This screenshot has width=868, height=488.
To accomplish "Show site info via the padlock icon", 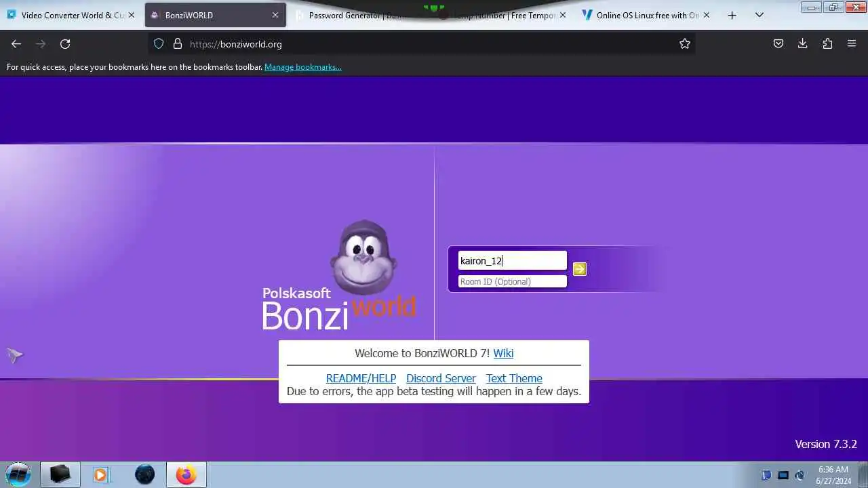I will pos(178,44).
